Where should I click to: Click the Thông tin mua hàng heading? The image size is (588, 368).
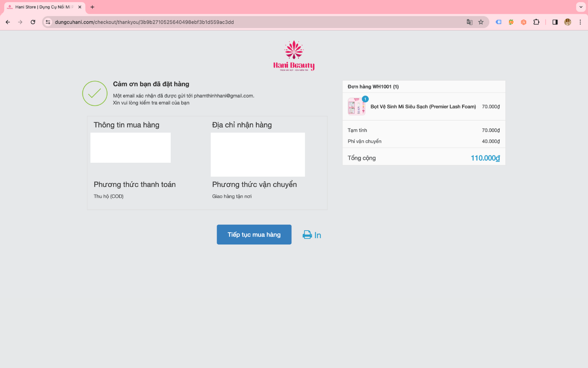pyautogui.click(x=127, y=125)
